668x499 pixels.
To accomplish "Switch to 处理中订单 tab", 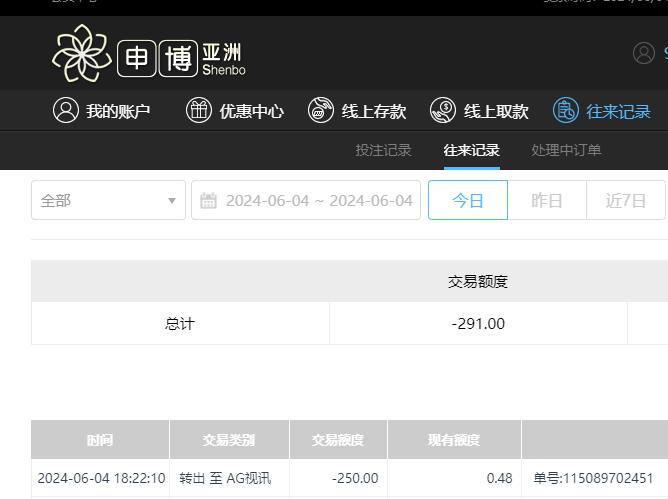I will [x=566, y=150].
